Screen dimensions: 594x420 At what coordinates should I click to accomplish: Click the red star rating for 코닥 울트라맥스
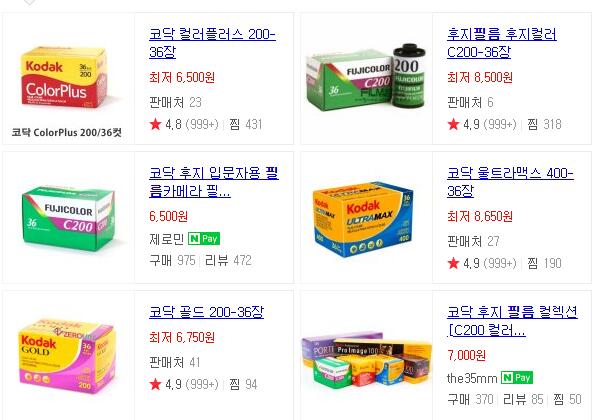coord(453,263)
